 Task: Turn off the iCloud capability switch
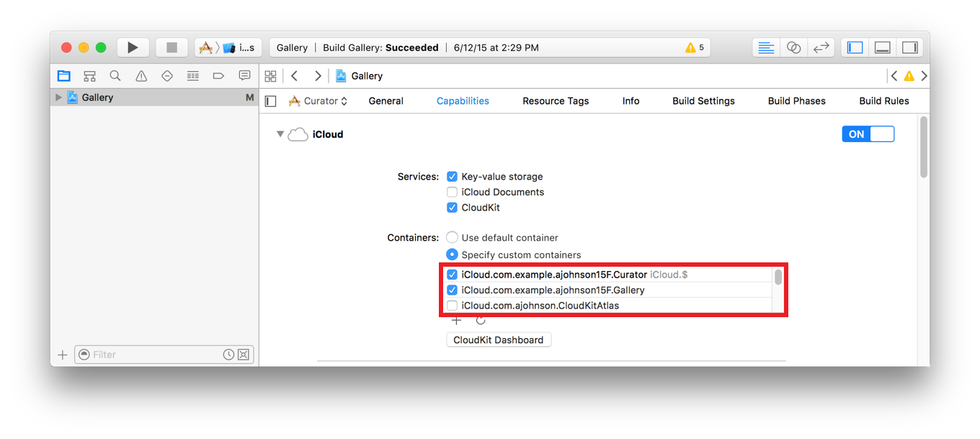coord(868,134)
